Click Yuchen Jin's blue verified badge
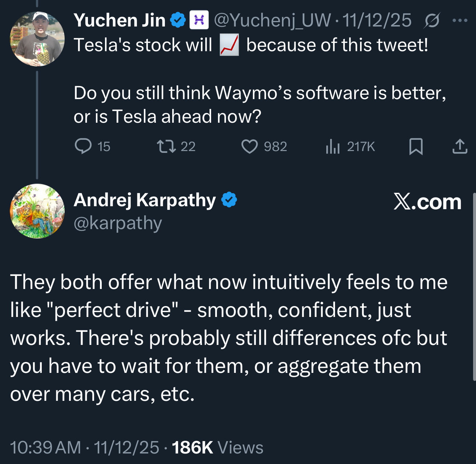The image size is (476, 464). 178,20
